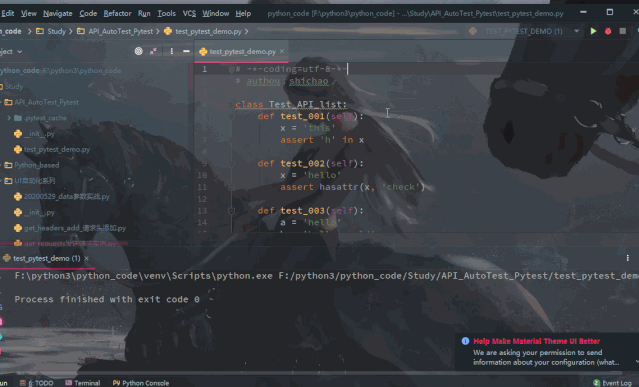The height and width of the screenshot is (387, 639).
Task: Click the notification info icon
Action: pyautogui.click(x=465, y=341)
